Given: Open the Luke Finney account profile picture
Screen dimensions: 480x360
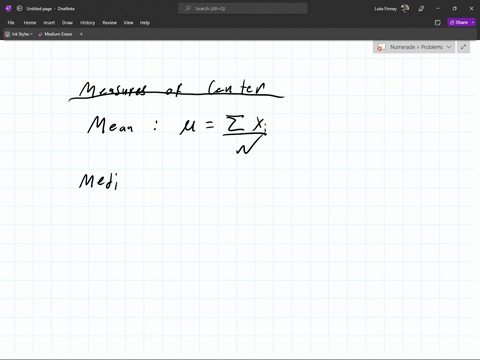Looking at the screenshot, I should coord(405,9).
